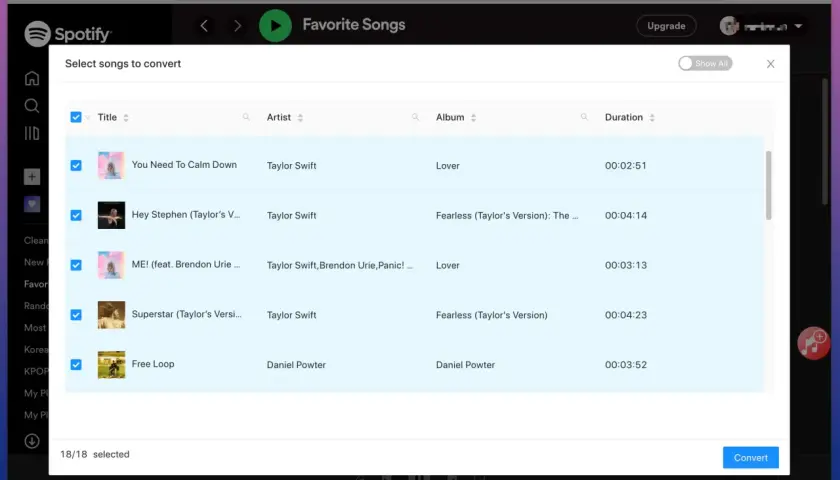Click ME! album art thumbnail

pyautogui.click(x=111, y=265)
